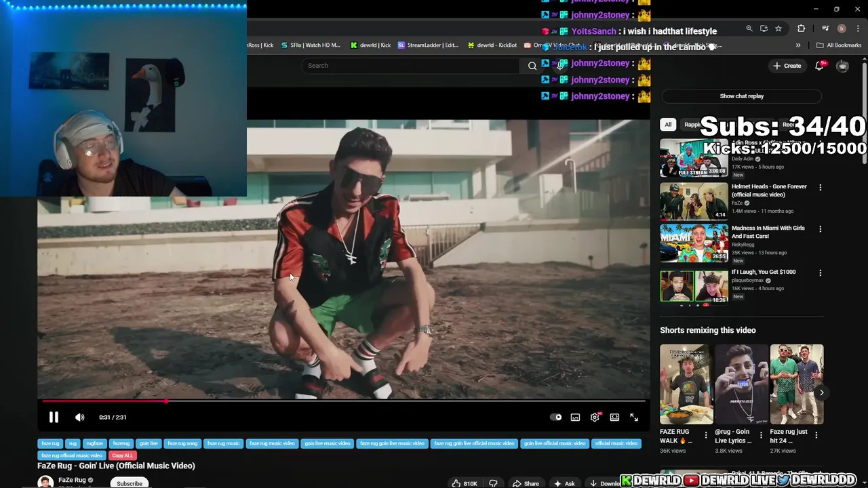The width and height of the screenshot is (868, 488).
Task: Bookmark this page with star icon
Action: click(778, 28)
